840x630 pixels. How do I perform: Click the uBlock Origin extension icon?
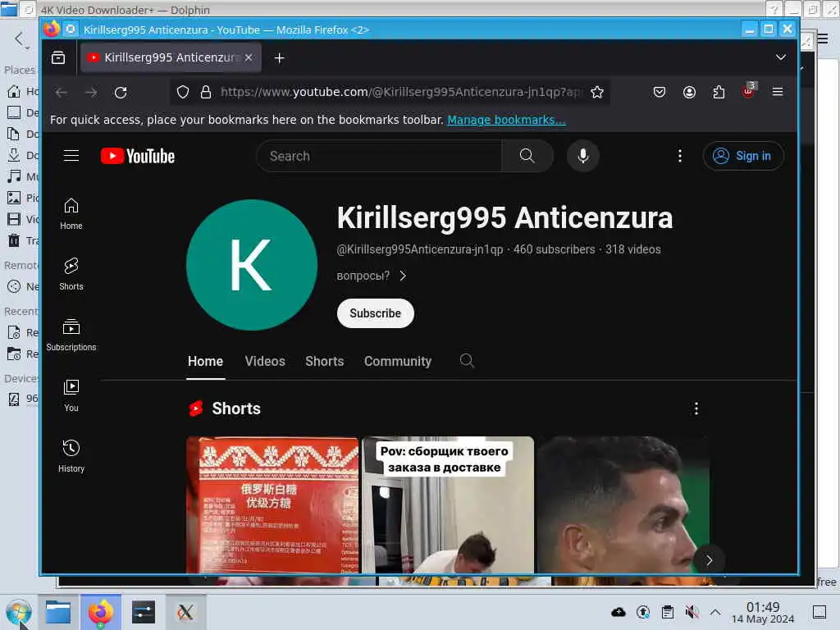pyautogui.click(x=749, y=91)
